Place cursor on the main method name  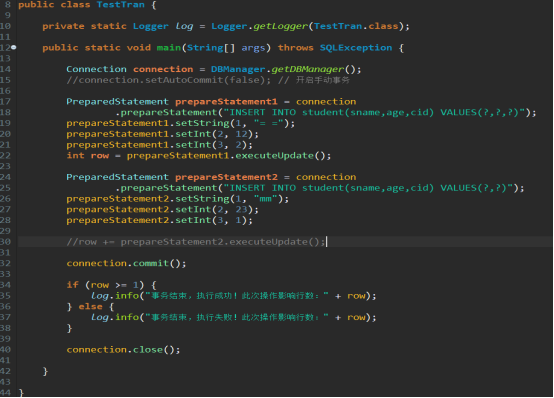point(169,48)
